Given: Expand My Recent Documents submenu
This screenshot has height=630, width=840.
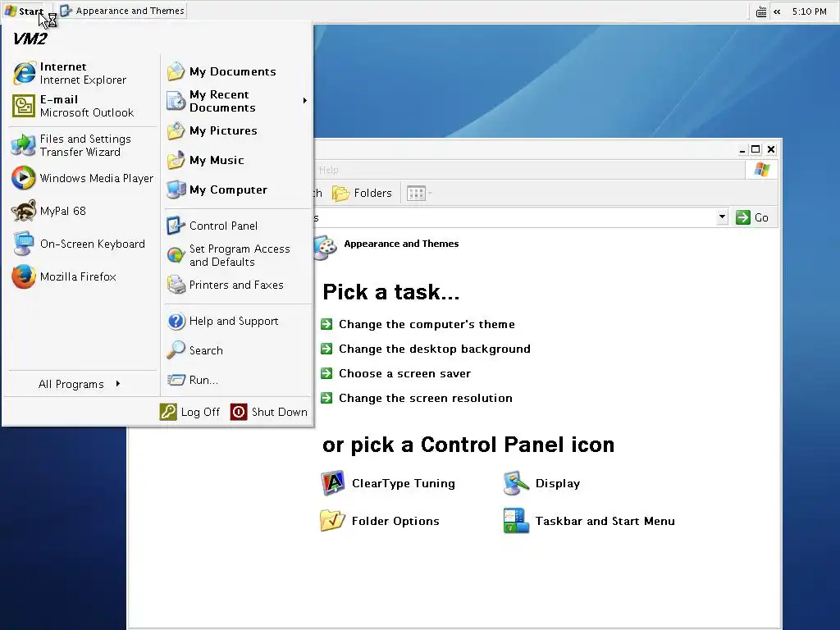Looking at the screenshot, I should [x=237, y=101].
